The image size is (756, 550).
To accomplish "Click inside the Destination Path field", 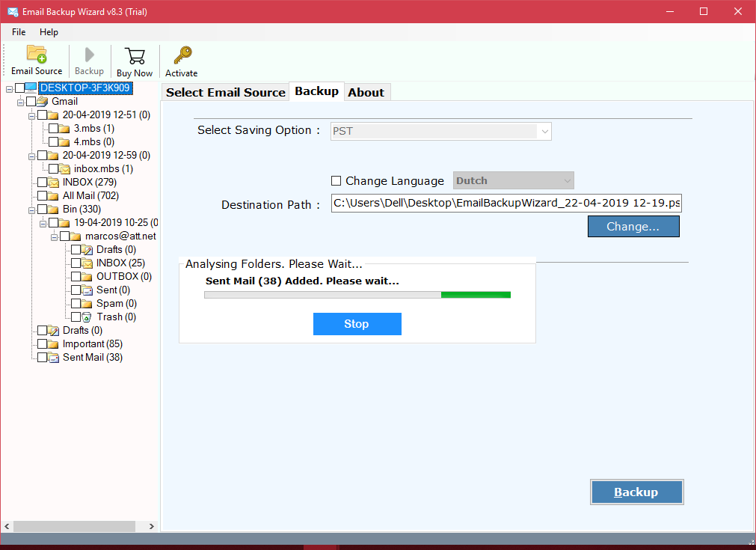I will pos(506,203).
